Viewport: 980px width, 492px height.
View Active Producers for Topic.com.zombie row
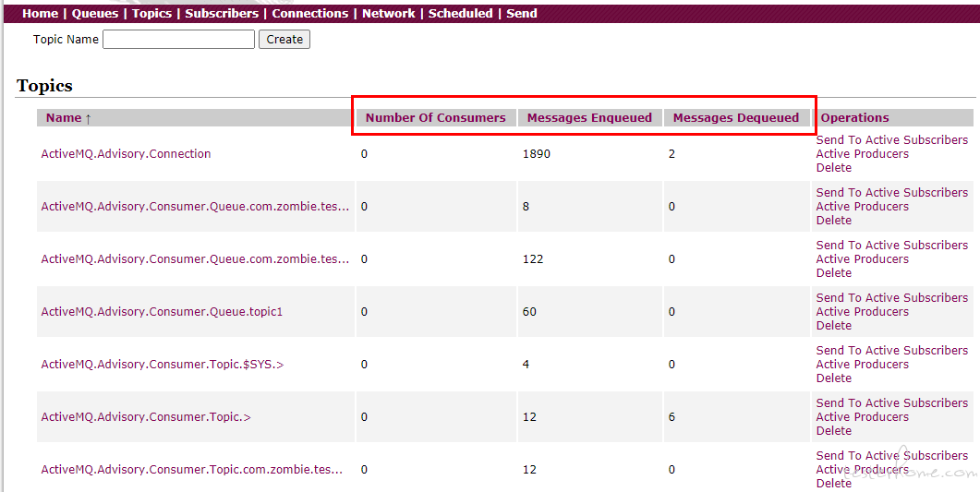pos(863,469)
